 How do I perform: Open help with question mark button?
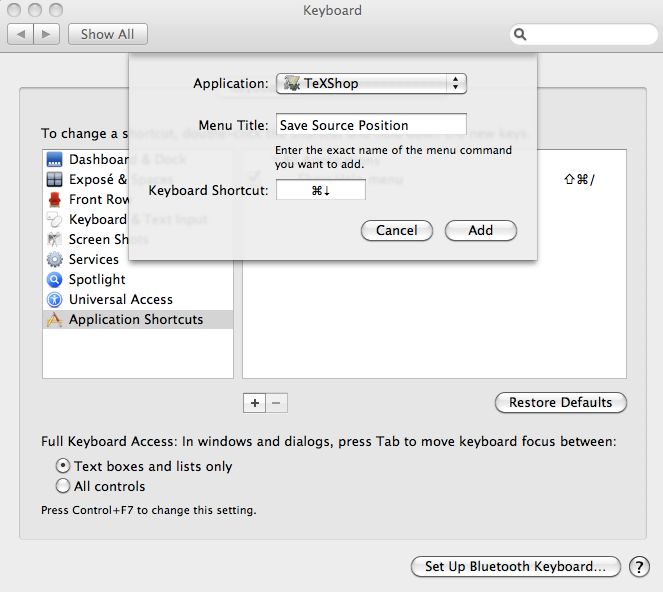click(x=639, y=566)
